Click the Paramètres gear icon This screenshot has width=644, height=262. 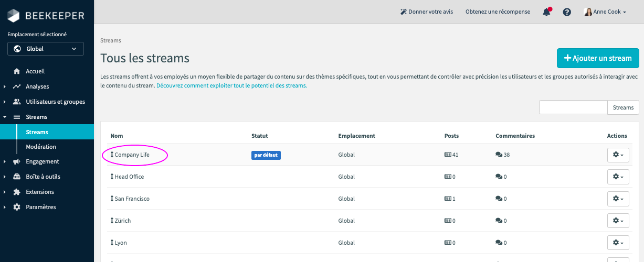coord(17,207)
